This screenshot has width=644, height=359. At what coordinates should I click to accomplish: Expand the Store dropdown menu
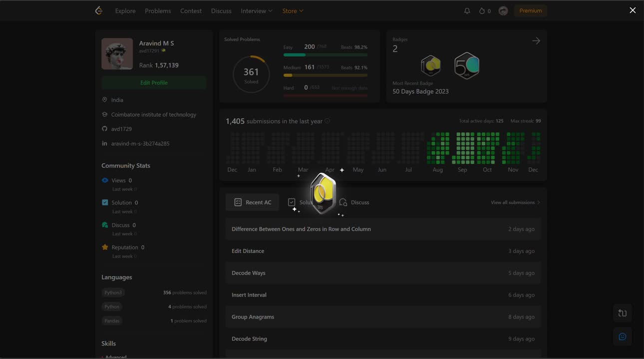pyautogui.click(x=293, y=11)
